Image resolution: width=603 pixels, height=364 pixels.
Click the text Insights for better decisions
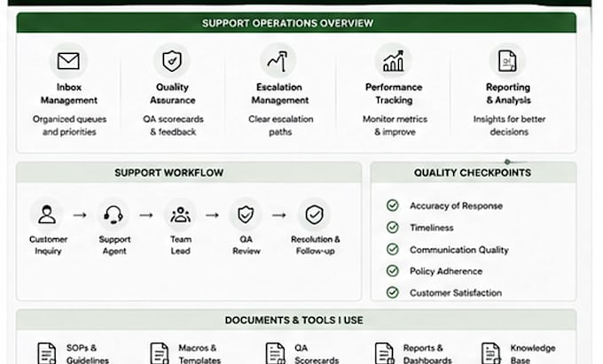[509, 126]
